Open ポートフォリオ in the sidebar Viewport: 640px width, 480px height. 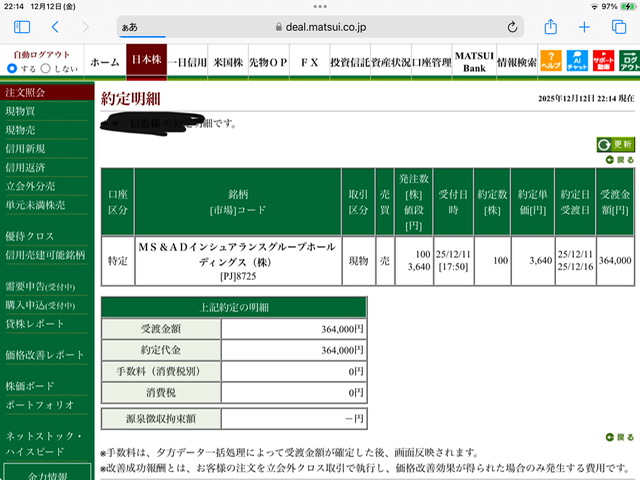[40, 405]
